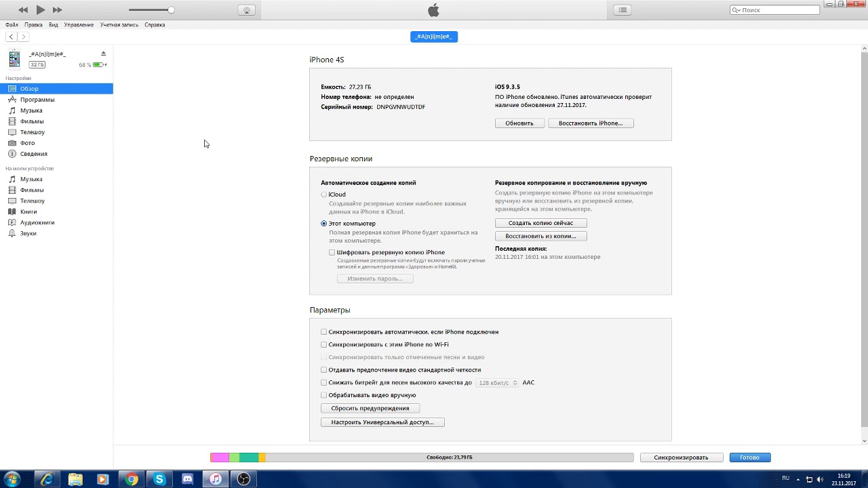Screen dimensions: 868x488
Task: Click Восстановить iPhone... button
Action: click(591, 123)
